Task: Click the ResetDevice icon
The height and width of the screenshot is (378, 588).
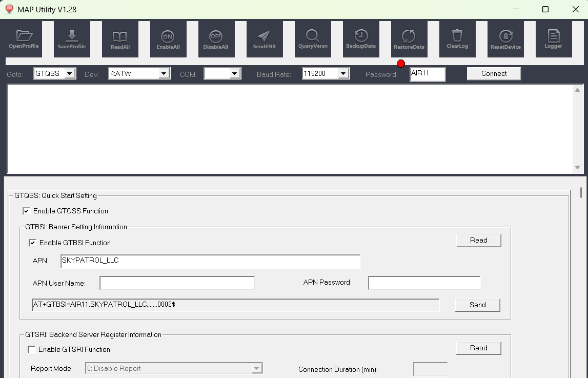Action: 505,39
